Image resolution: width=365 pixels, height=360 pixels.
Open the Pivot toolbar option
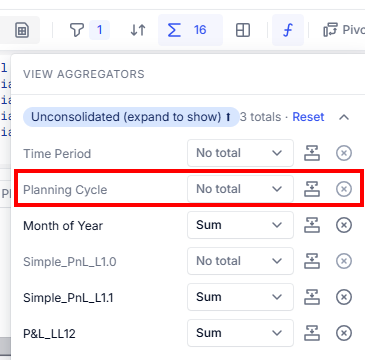[344, 30]
